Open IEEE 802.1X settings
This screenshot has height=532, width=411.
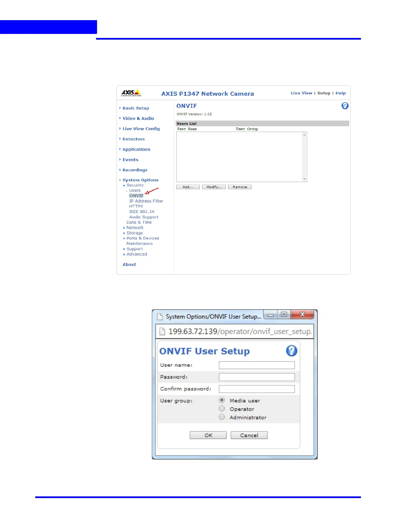tap(142, 212)
